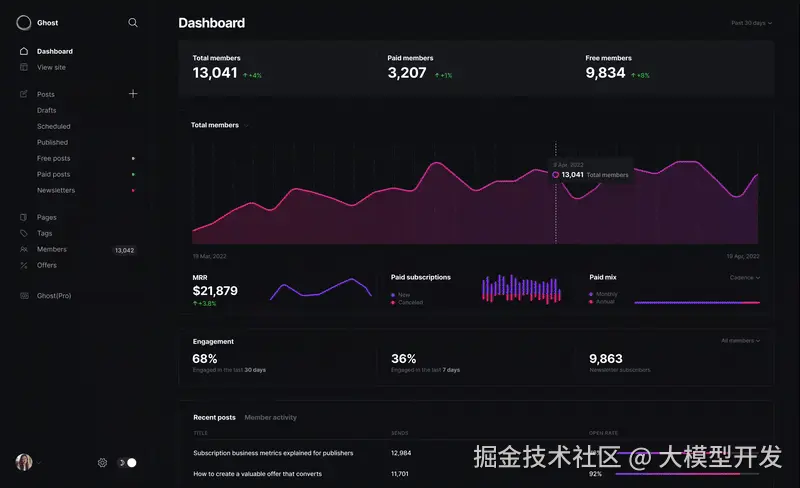Click the Canceled legend item
800x488 pixels.
coord(407,302)
